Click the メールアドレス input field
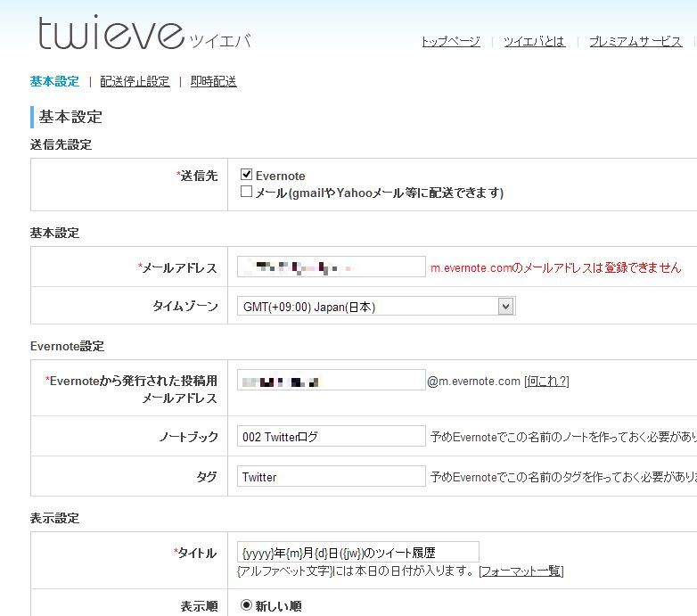 point(332,267)
